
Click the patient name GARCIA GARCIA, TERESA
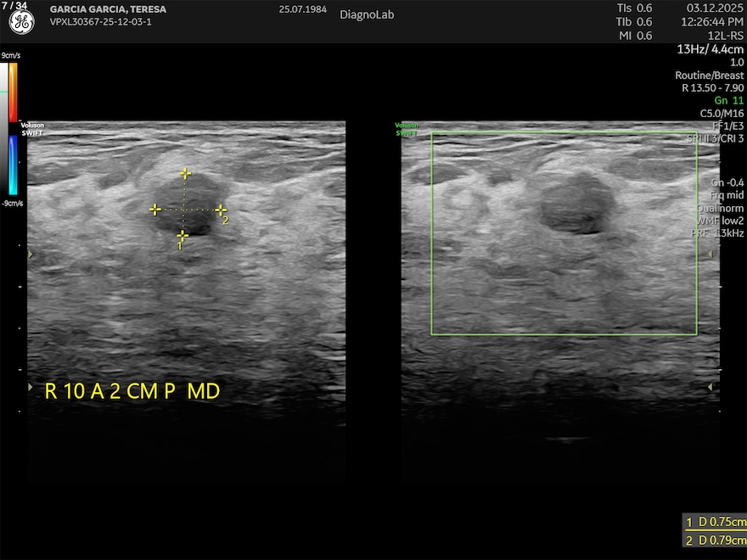click(108, 9)
